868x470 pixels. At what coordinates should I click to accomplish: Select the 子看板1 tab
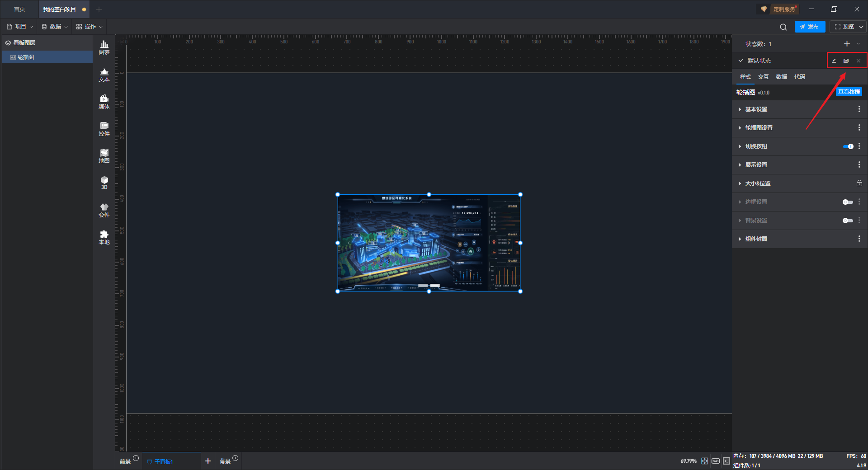coord(171,461)
